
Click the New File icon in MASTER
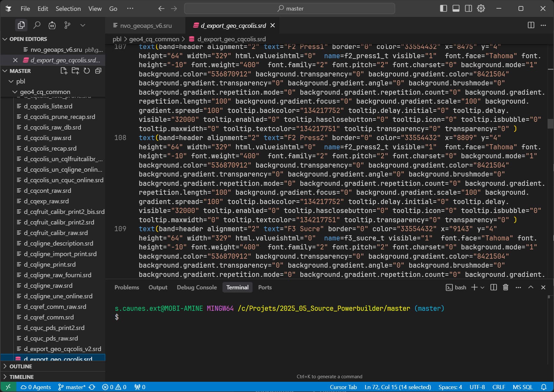tap(64, 71)
